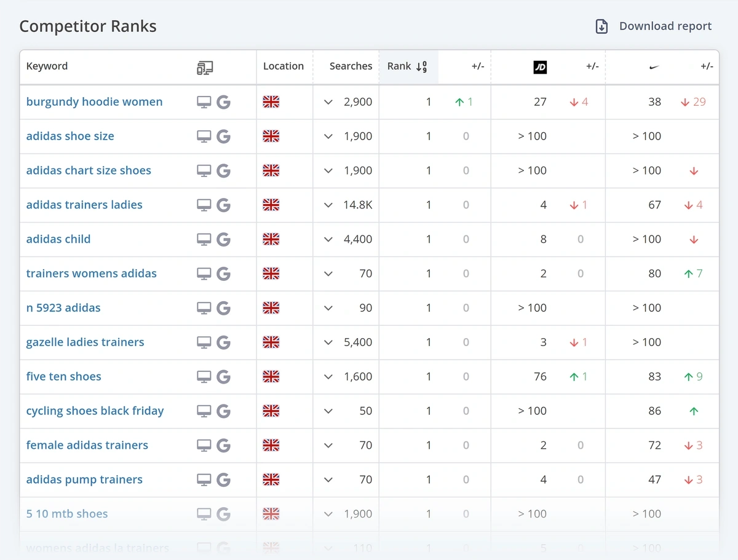Click desktop icon for adidas shoe size
The image size is (738, 560).
(x=204, y=136)
